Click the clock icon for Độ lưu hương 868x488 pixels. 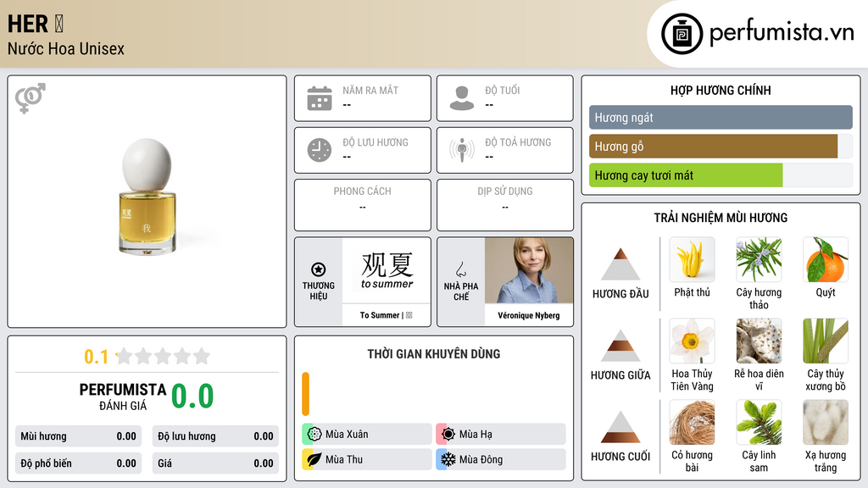click(320, 151)
